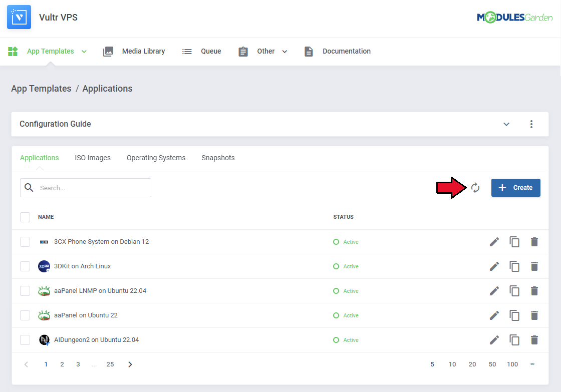The height and width of the screenshot is (392, 561).
Task: Show 5 entries per page
Action: click(x=432, y=364)
